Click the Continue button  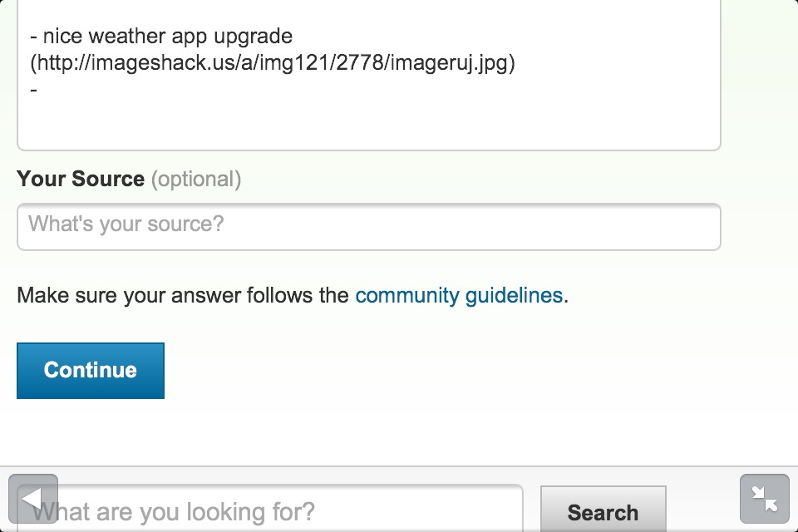[91, 371]
